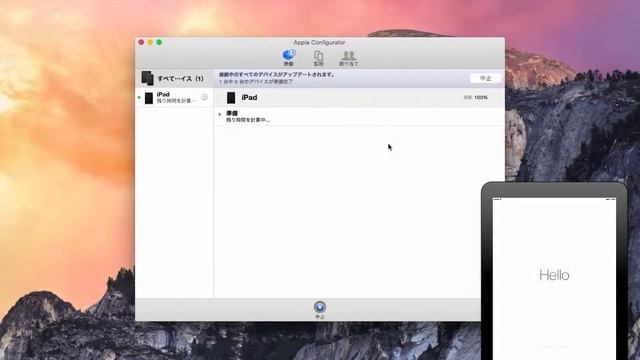
Task: Click the large iPad heading in main pane
Action: pyautogui.click(x=249, y=98)
